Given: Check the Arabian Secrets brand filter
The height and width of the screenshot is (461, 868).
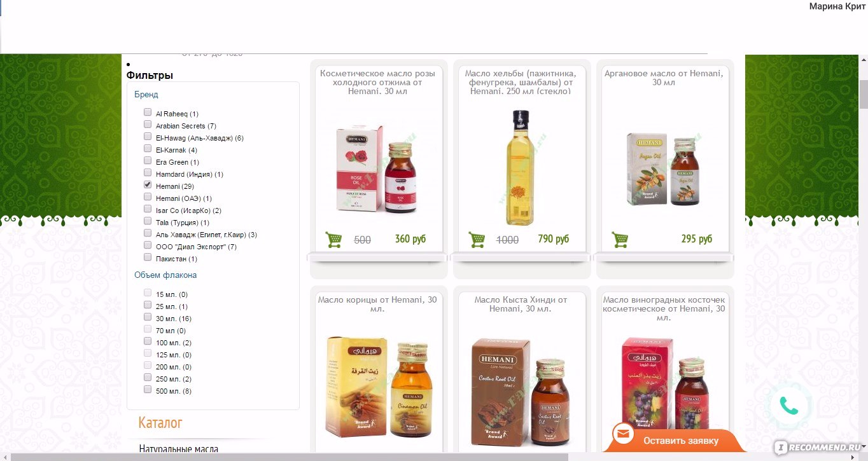Looking at the screenshot, I should [x=148, y=125].
